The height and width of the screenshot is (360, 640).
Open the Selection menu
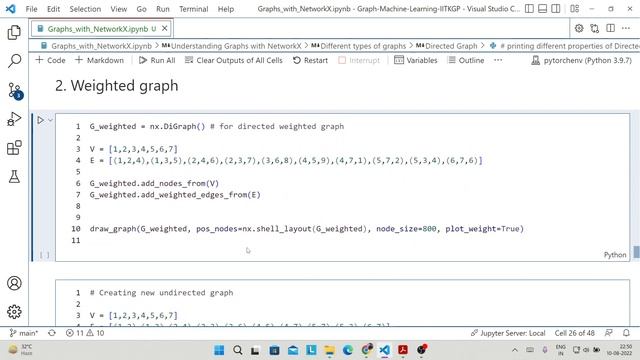[85, 9]
